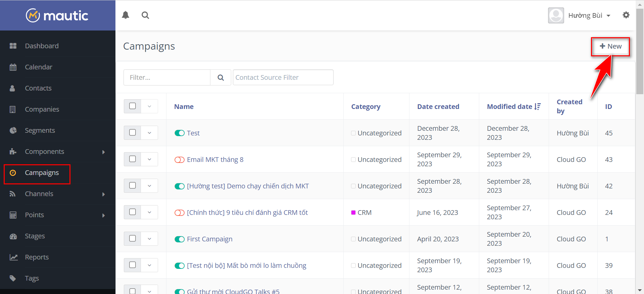Screen dimensions: 644x294
Task: Click the global search magnifier icon
Action: tap(145, 15)
